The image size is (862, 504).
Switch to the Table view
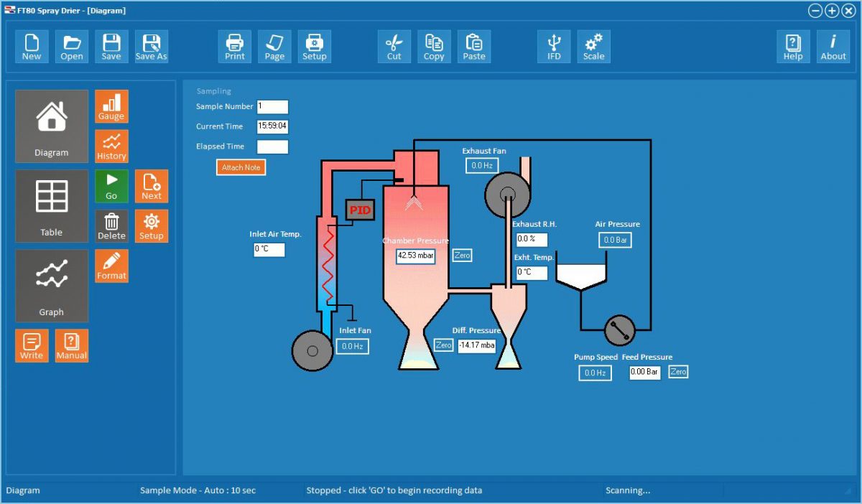pyautogui.click(x=52, y=206)
